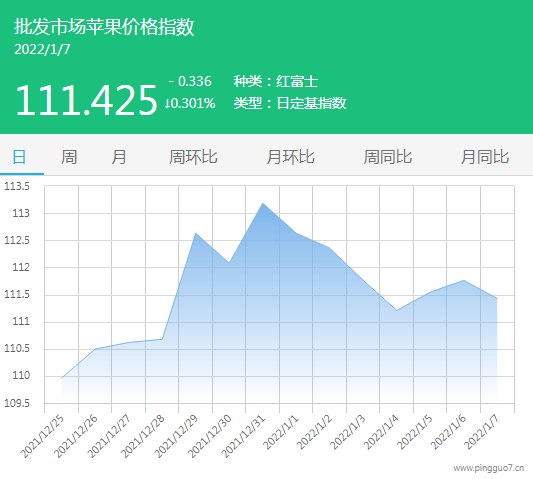
Task: Open the 月 monthly tab
Action: (119, 157)
